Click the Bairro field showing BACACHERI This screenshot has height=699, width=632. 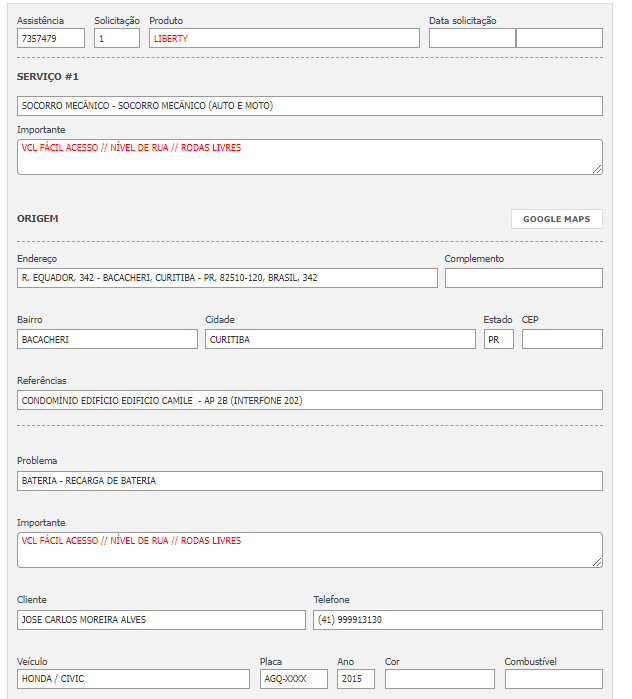click(x=107, y=339)
